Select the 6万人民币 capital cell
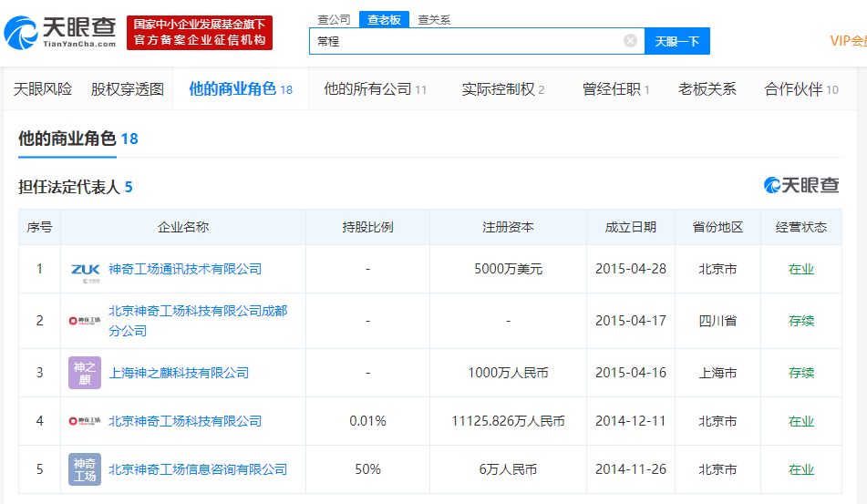The height and width of the screenshot is (504, 867). pyautogui.click(x=508, y=469)
